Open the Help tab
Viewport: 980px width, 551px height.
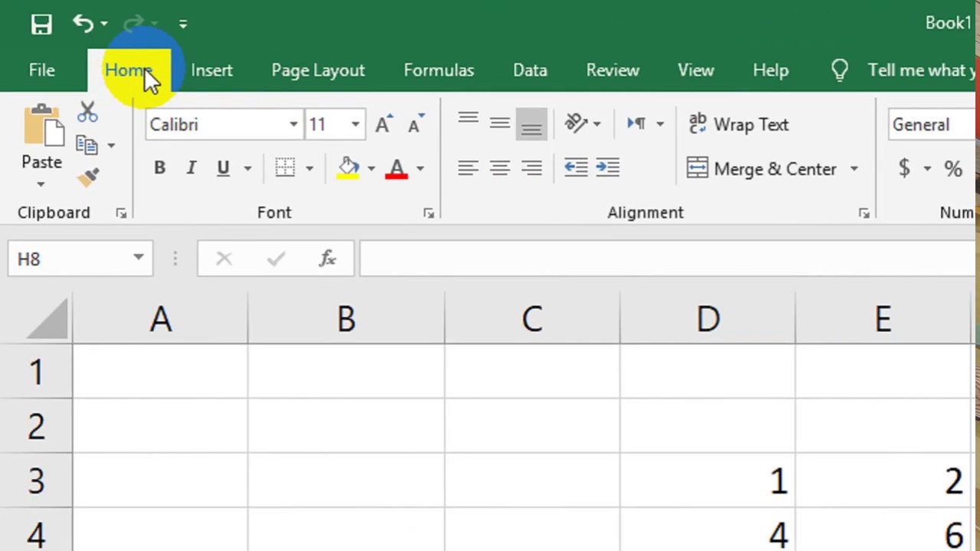tap(770, 70)
